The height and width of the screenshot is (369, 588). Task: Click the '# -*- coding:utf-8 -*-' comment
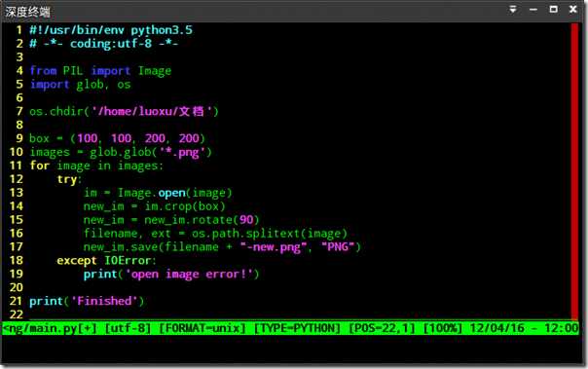[104, 44]
